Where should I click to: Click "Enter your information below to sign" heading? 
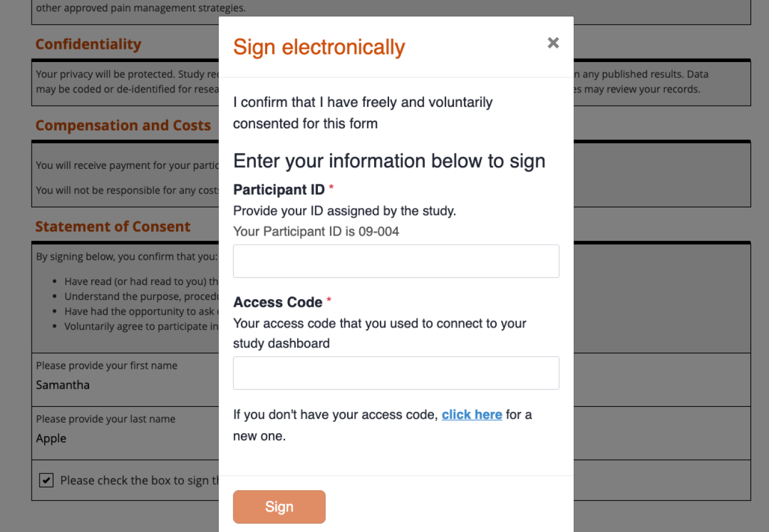coord(389,161)
